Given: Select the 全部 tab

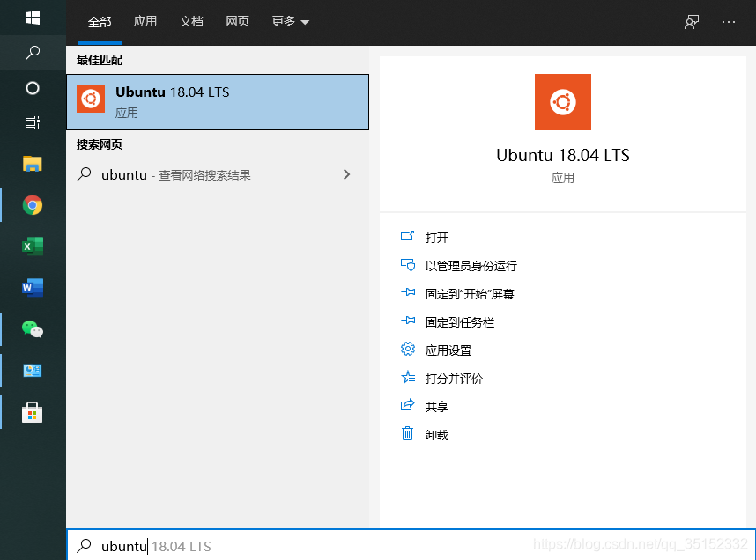Looking at the screenshot, I should tap(100, 22).
